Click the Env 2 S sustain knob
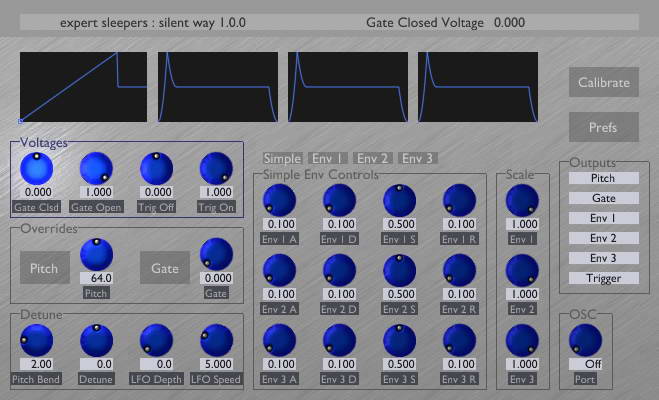This screenshot has height=400, width=659. [x=400, y=270]
